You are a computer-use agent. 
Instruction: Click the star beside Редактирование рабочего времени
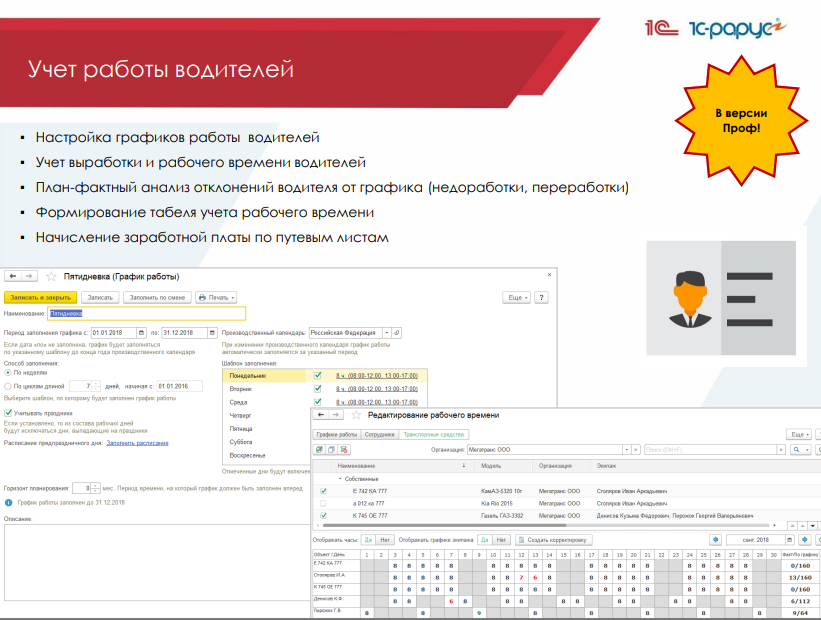355,414
